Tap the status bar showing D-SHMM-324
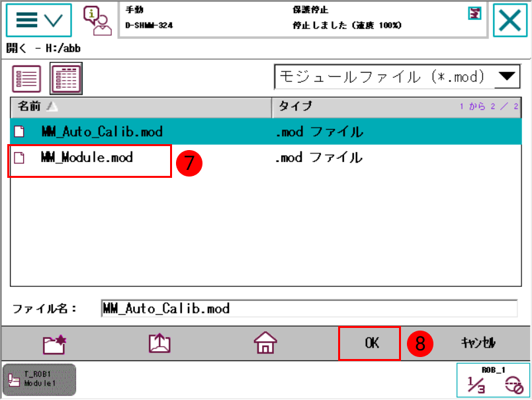The height and width of the screenshot is (400, 532). coord(302,19)
